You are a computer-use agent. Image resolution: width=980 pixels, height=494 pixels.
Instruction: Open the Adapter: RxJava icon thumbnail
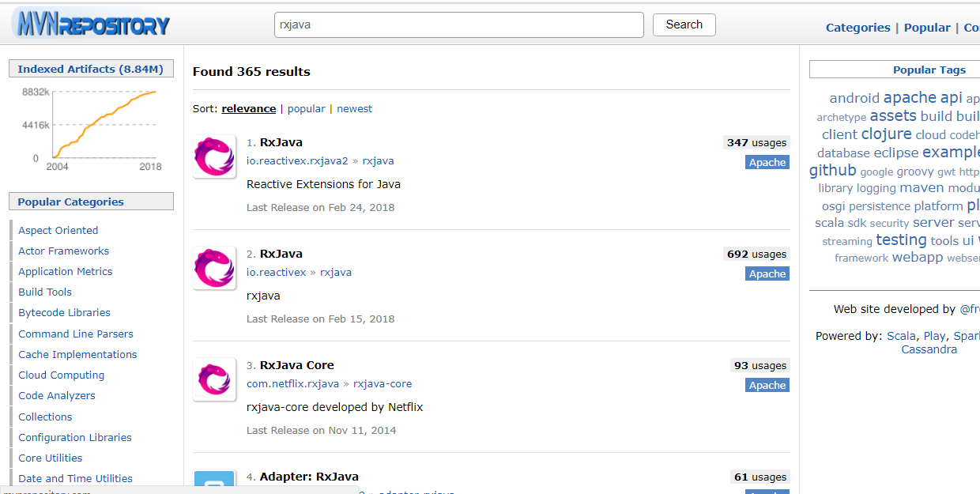pyautogui.click(x=214, y=482)
